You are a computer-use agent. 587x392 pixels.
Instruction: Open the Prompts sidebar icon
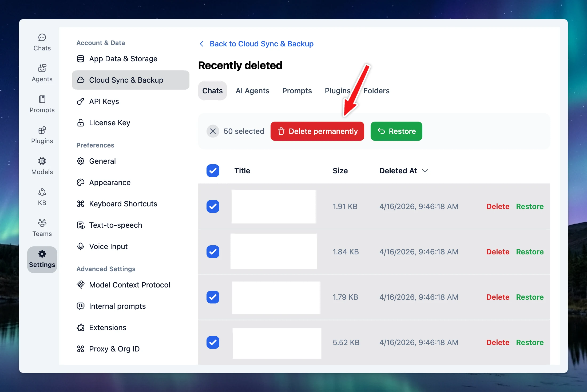[x=42, y=104]
